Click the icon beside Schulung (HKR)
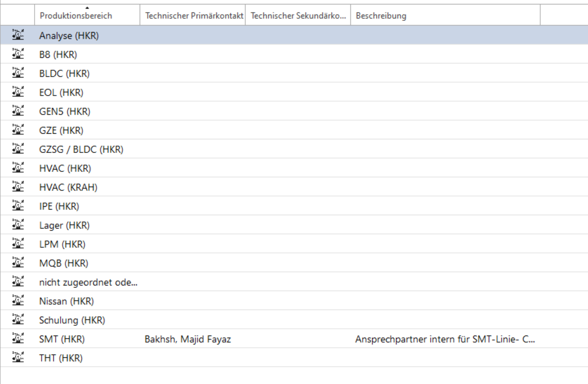 [18, 319]
